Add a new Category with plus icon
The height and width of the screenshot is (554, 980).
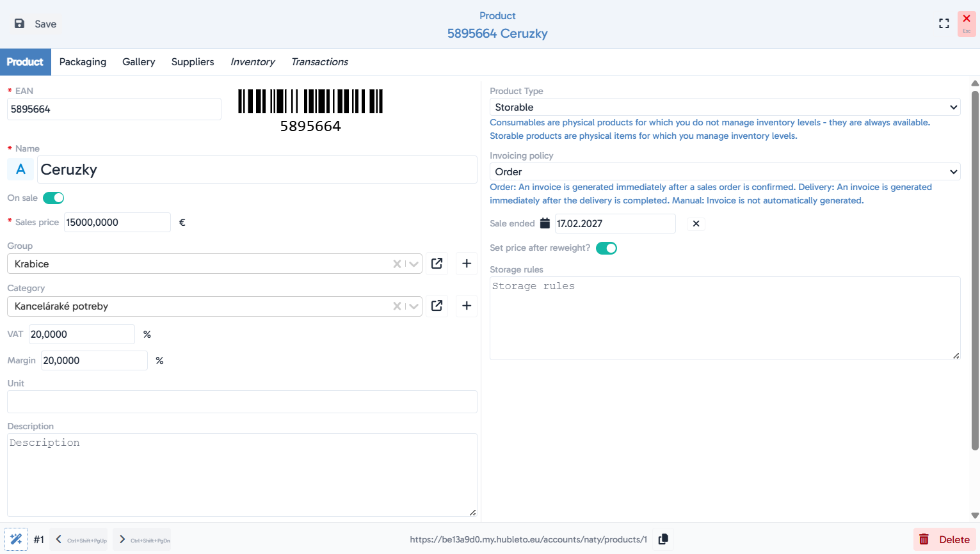[467, 306]
